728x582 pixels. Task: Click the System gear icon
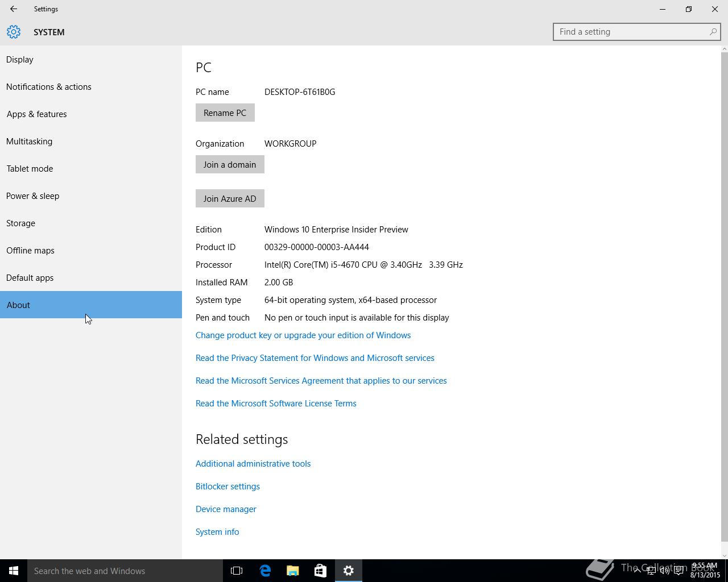pyautogui.click(x=14, y=32)
